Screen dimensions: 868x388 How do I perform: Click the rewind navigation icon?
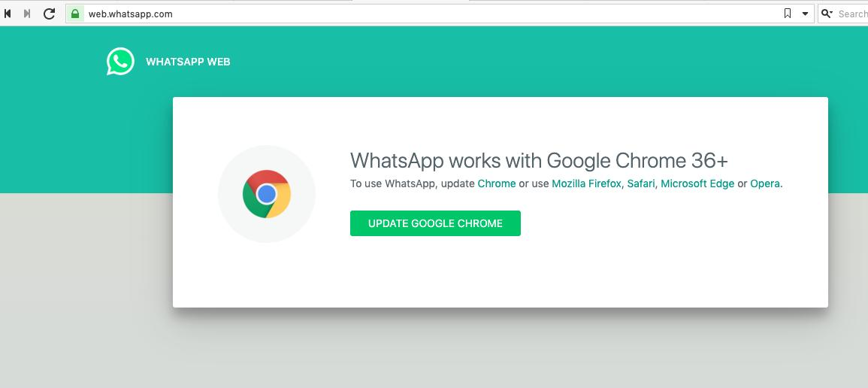[8, 14]
